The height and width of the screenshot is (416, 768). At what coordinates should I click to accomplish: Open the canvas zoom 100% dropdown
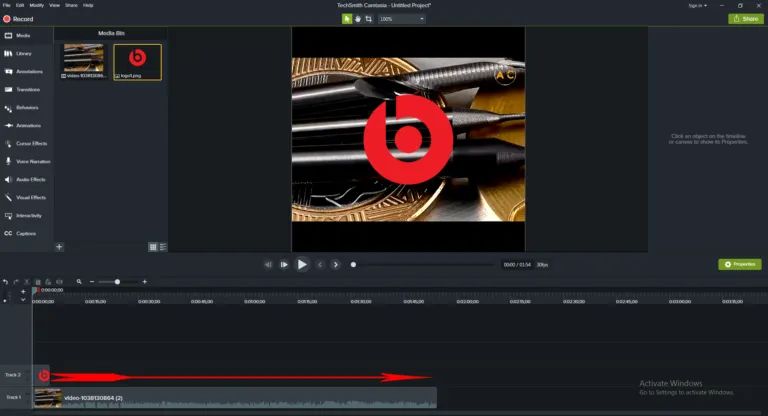pos(401,18)
